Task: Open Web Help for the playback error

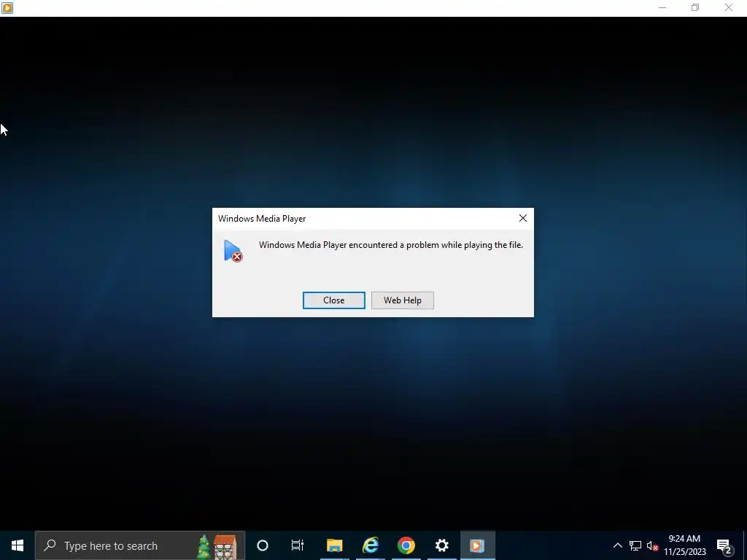Action: point(403,300)
